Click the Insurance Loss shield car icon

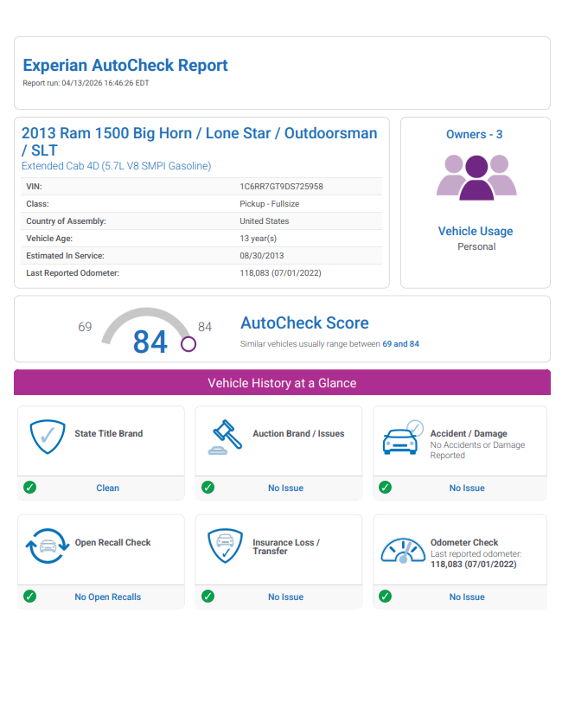225,546
